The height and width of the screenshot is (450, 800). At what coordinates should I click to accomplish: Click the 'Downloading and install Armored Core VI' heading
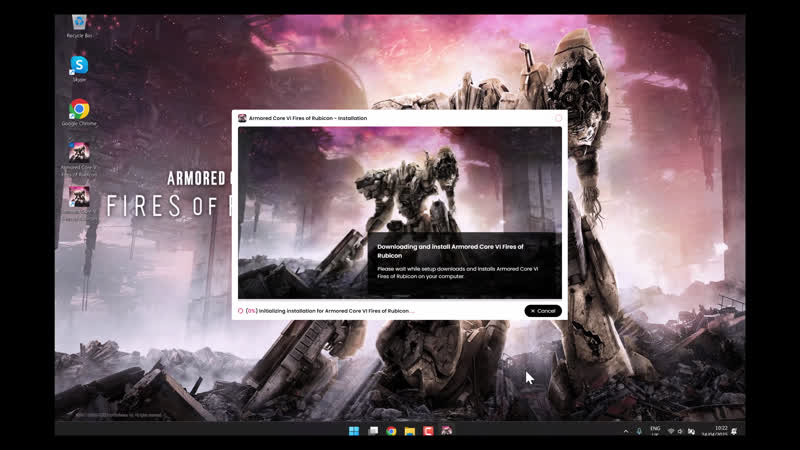pos(450,251)
